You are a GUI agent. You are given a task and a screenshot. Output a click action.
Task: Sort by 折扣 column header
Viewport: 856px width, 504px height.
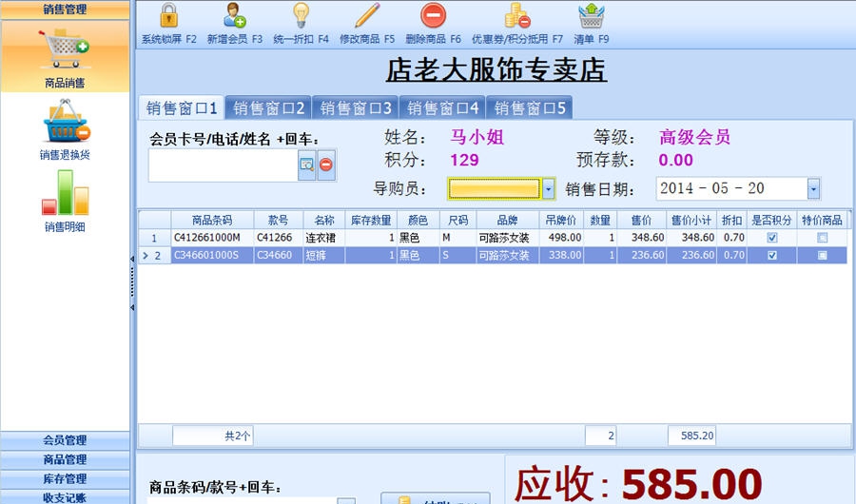[731, 220]
